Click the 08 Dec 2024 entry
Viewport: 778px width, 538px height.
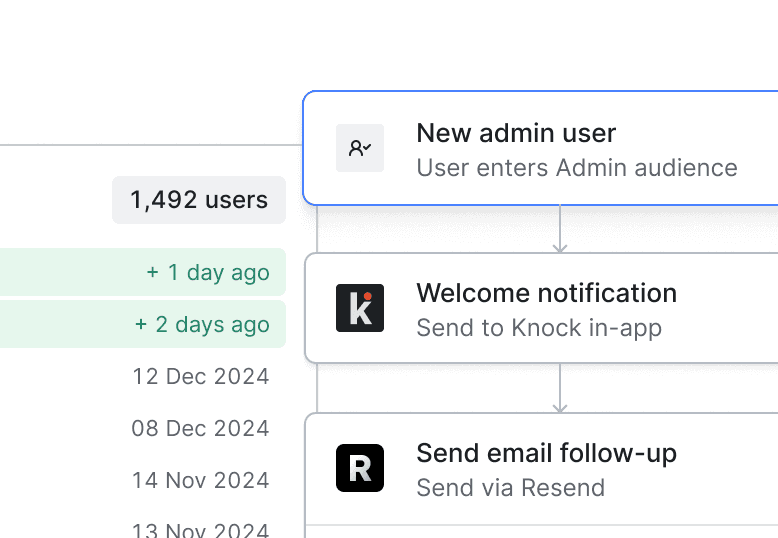click(201, 429)
